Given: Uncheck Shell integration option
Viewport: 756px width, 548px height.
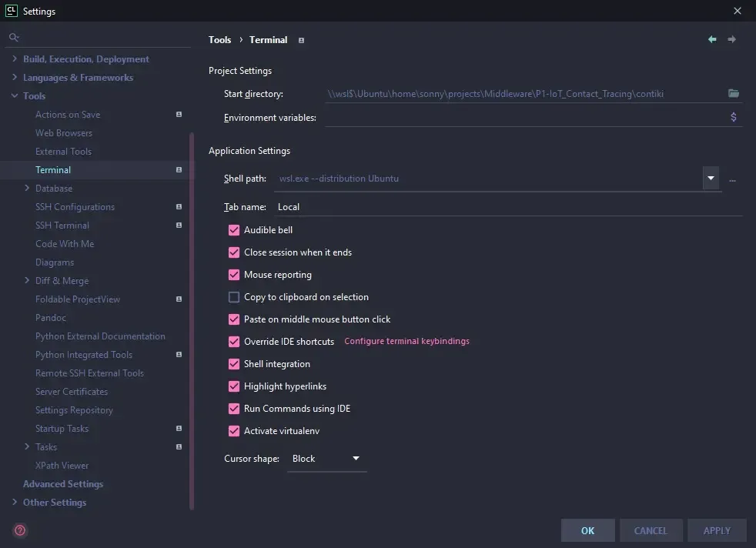Looking at the screenshot, I should 234,364.
